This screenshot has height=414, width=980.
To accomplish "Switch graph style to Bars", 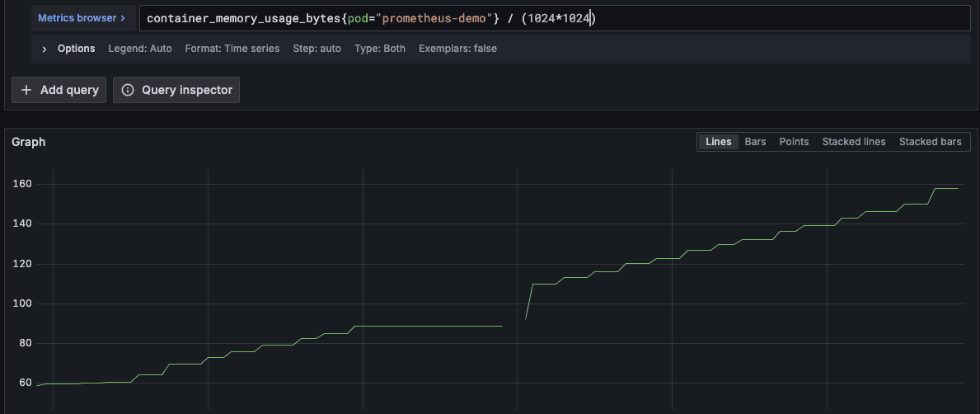I will coord(755,142).
